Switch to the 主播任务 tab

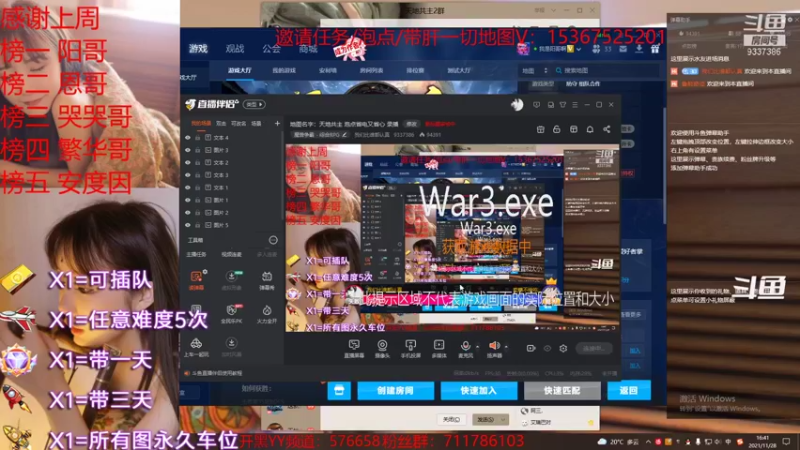(196, 254)
